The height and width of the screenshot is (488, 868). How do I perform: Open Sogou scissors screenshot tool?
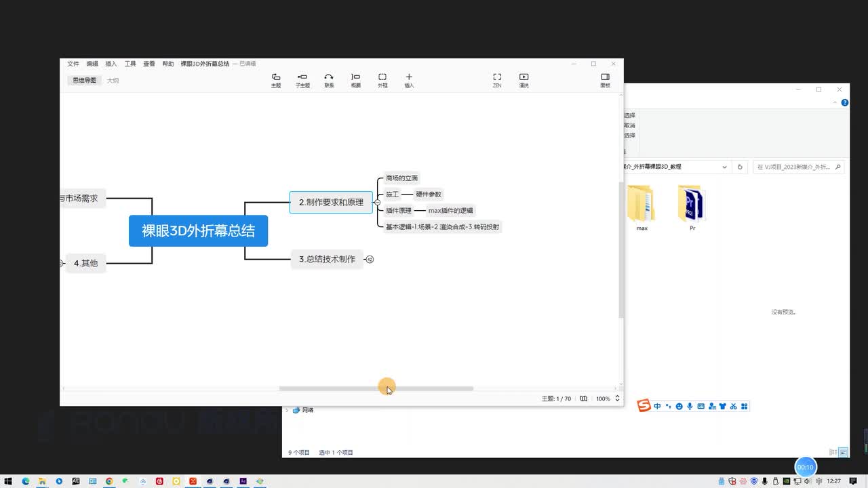[x=733, y=407]
